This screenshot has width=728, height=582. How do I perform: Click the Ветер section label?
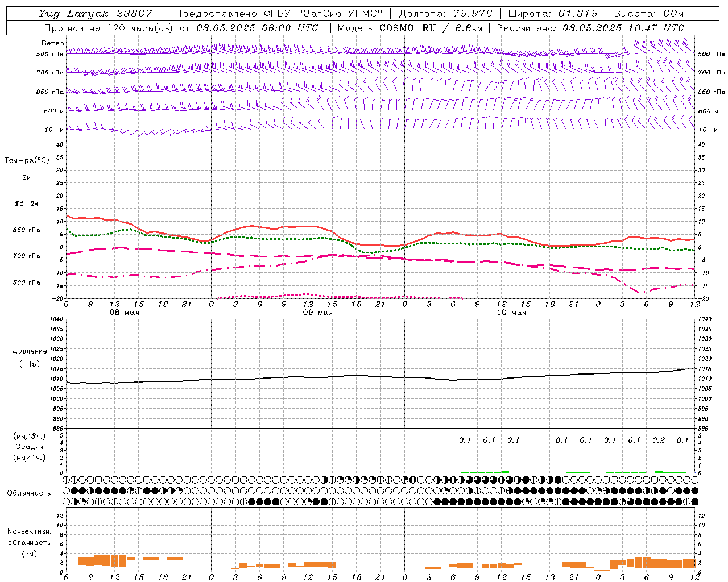pyautogui.click(x=52, y=43)
